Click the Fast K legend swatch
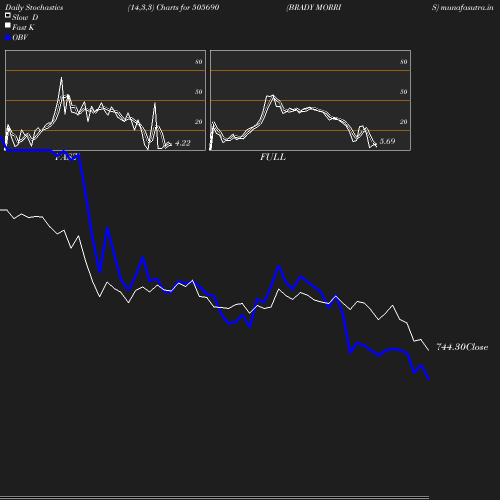 (8, 25)
